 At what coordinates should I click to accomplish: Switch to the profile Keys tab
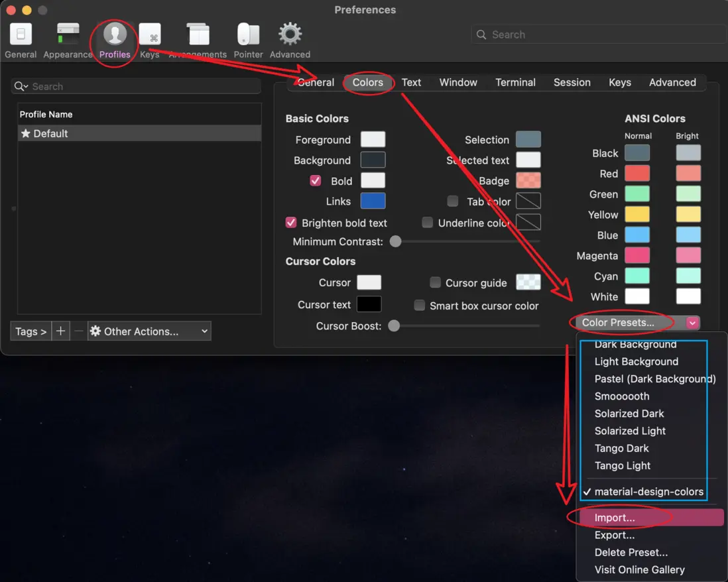coord(620,82)
